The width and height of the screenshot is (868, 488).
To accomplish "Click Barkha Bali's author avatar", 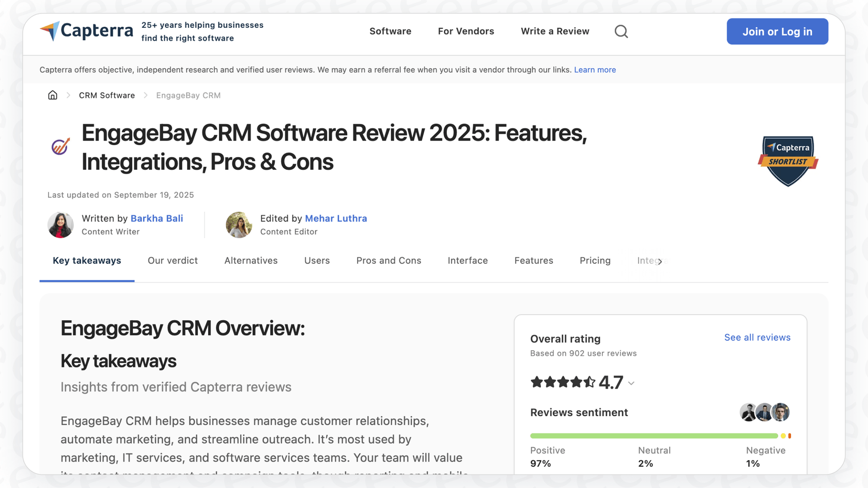I will [60, 225].
